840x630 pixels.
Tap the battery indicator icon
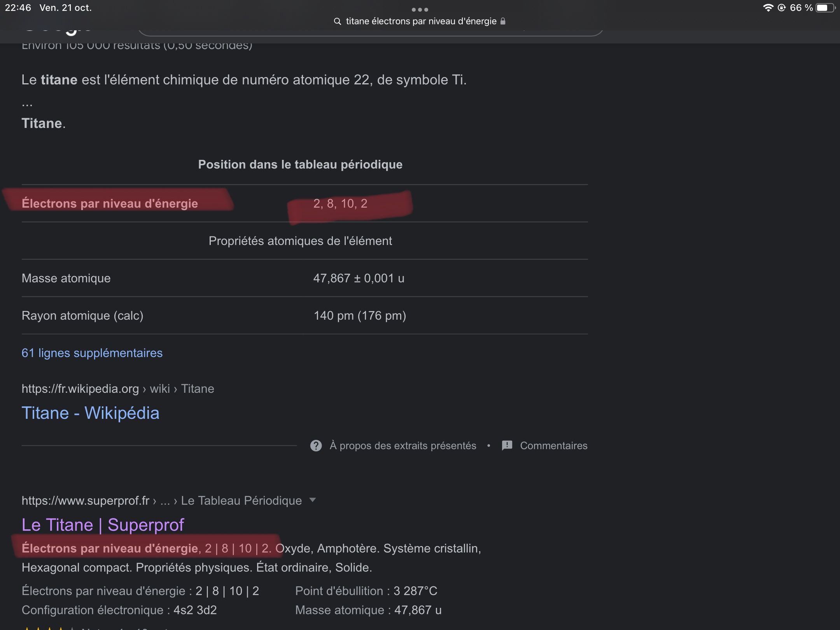(x=825, y=8)
